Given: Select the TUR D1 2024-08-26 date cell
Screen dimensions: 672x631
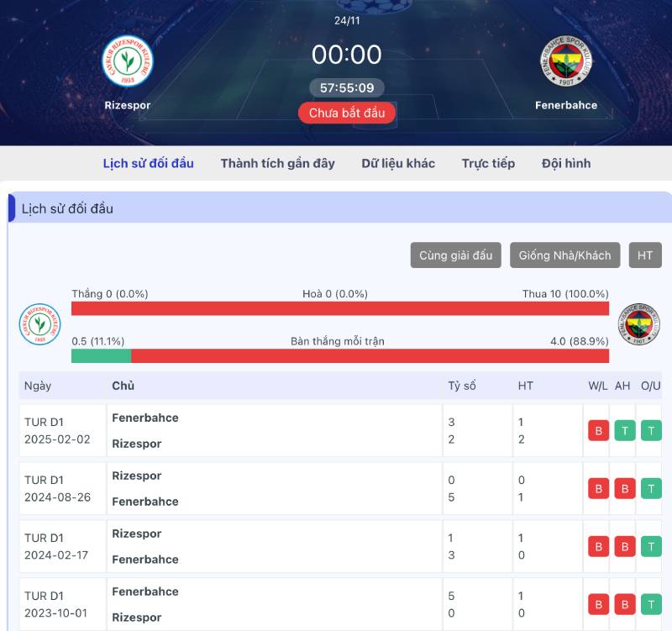Looking at the screenshot, I should 62,488.
